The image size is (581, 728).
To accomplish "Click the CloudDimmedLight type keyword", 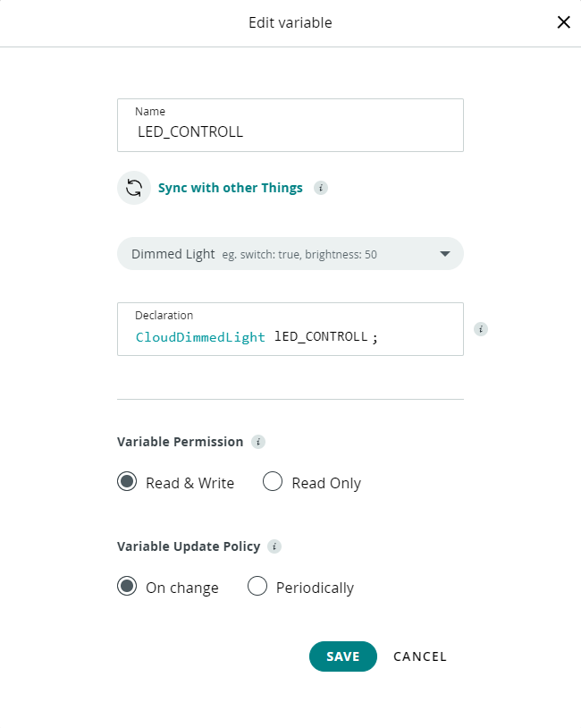I will (x=200, y=337).
